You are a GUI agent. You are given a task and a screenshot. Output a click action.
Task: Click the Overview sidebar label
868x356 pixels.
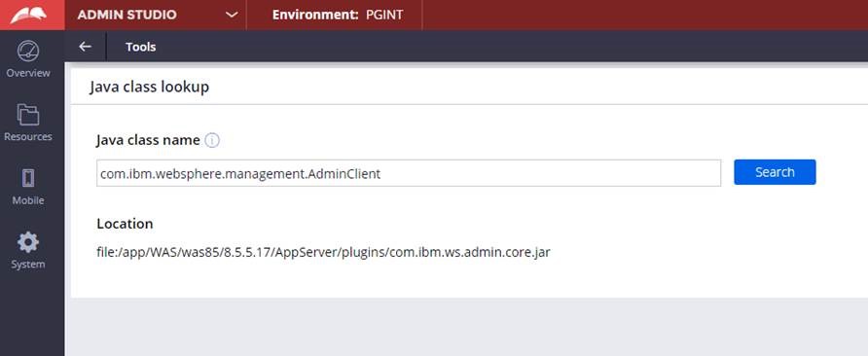(28, 73)
